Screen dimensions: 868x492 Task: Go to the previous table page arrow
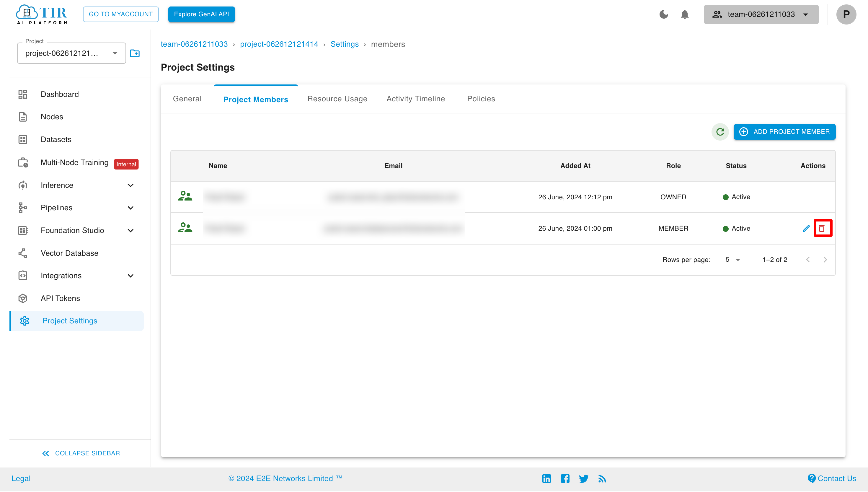tap(808, 260)
